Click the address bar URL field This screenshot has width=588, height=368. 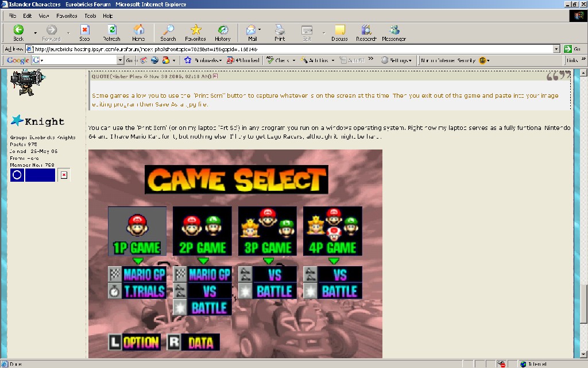(293, 49)
